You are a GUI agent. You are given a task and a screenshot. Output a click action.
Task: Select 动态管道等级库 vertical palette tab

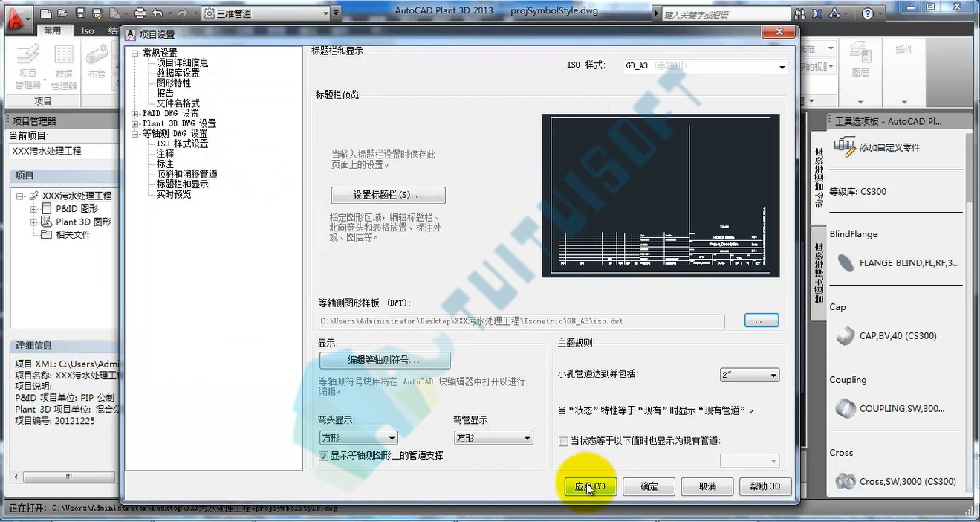tap(819, 178)
